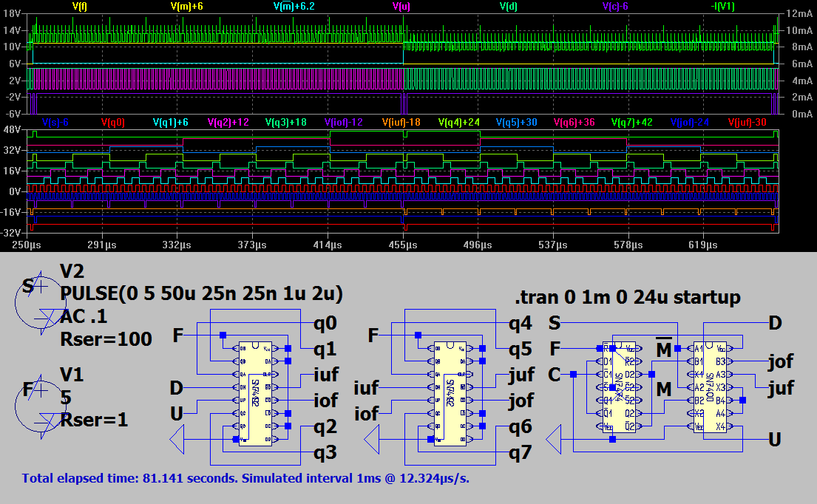Image resolution: width=817 pixels, height=504 pixels.
Task: Click the second SN74192 counter chip
Action: (451, 393)
